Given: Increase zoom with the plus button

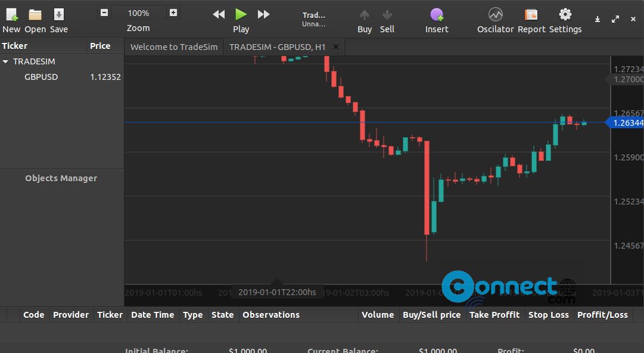Looking at the screenshot, I should [173, 13].
